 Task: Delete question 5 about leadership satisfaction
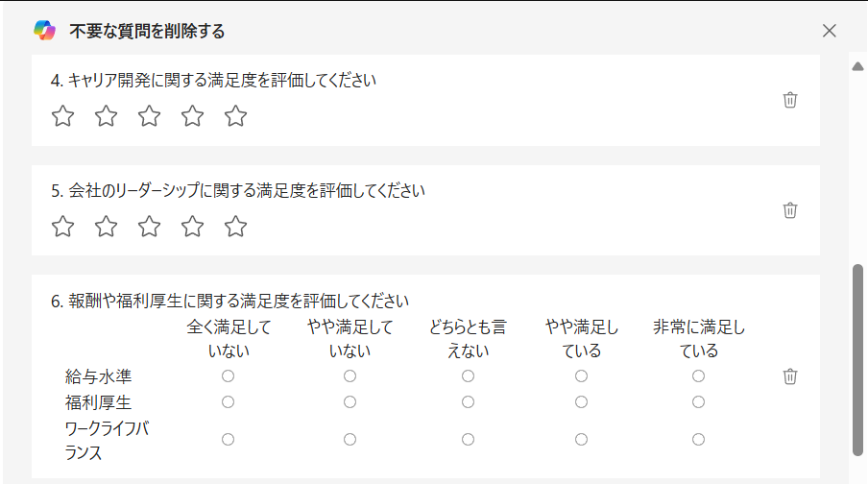[x=790, y=210]
